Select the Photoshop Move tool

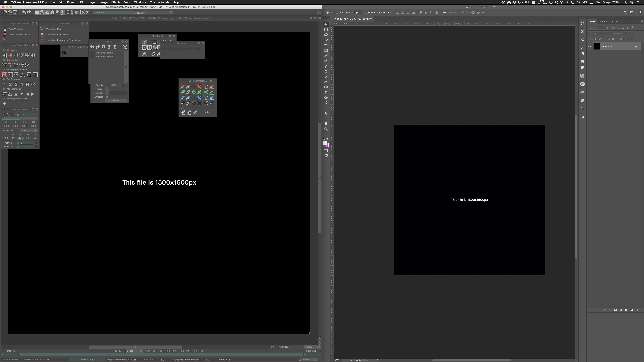click(x=326, y=24)
